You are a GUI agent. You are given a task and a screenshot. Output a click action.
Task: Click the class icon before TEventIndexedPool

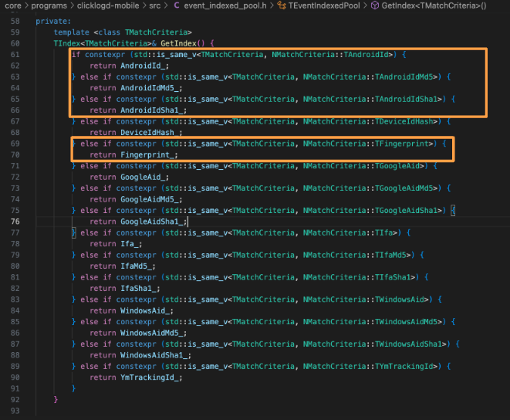(x=282, y=5)
